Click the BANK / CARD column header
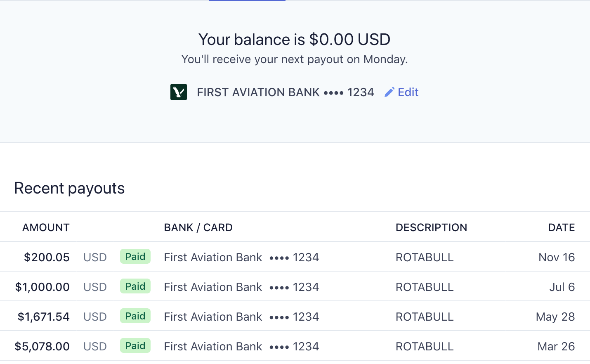590x364 pixels. click(x=198, y=227)
